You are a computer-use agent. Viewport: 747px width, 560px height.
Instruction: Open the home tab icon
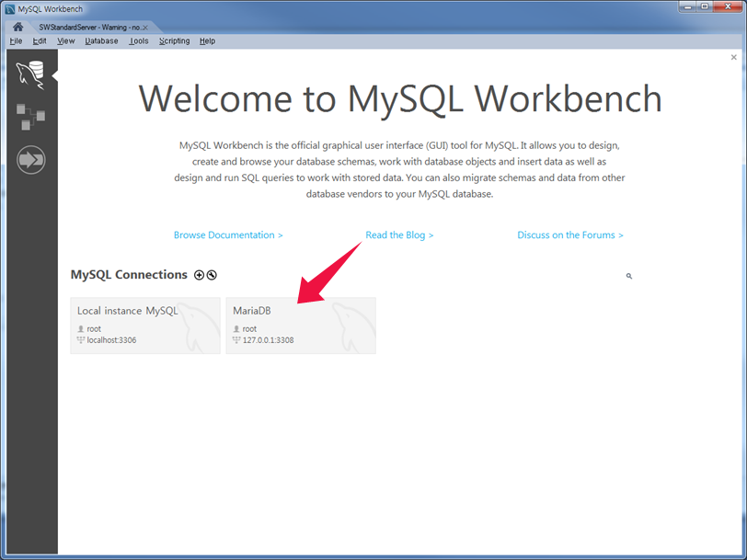tap(18, 27)
